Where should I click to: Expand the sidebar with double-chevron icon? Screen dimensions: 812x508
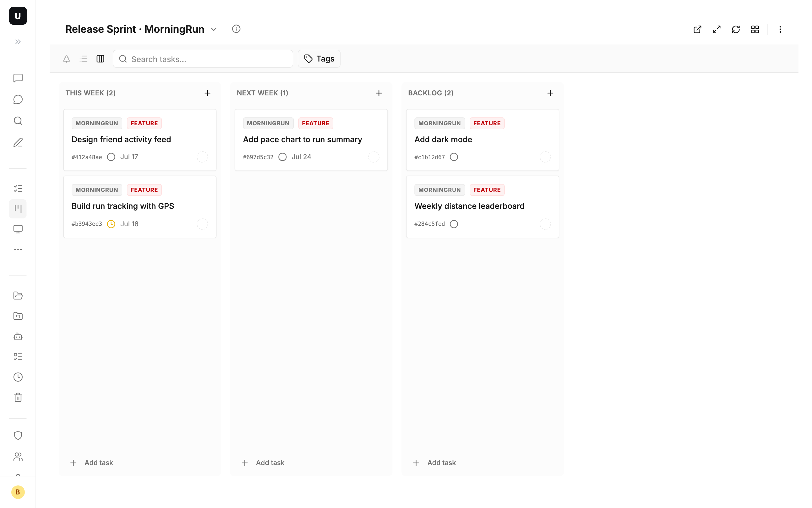(18, 42)
